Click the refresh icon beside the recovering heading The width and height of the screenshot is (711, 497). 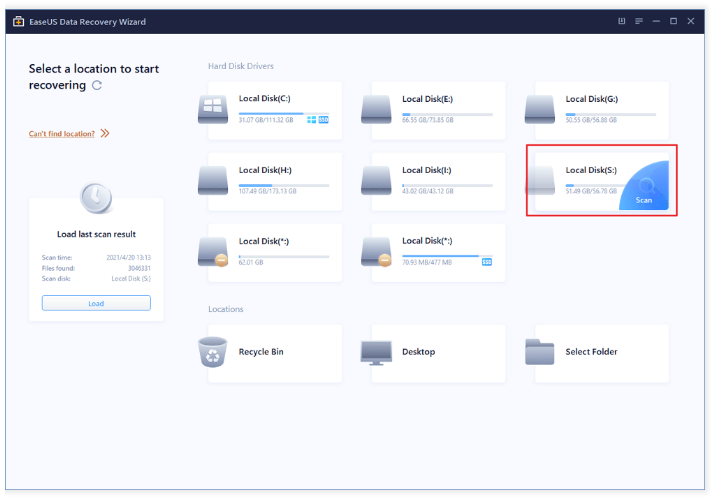click(x=96, y=86)
